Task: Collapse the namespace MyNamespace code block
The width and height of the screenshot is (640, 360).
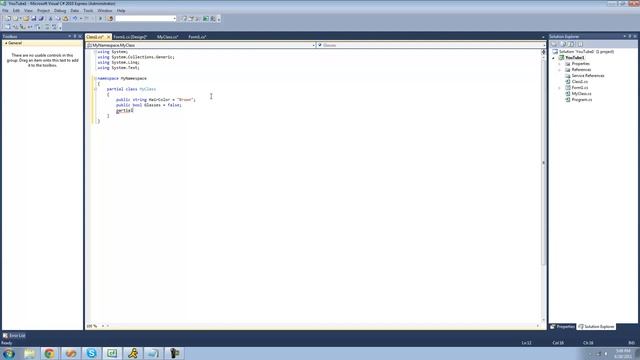Action: click(95, 78)
